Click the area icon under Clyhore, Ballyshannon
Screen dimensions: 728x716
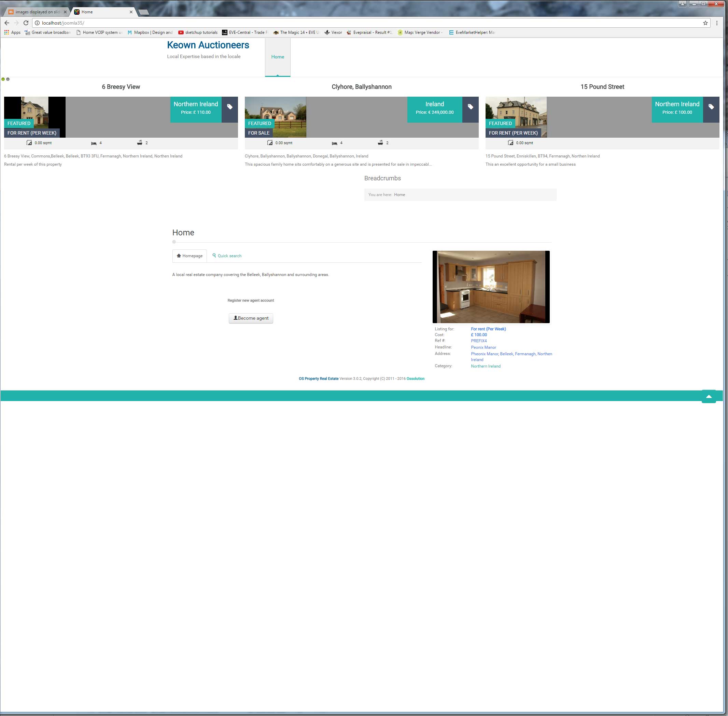click(x=269, y=142)
